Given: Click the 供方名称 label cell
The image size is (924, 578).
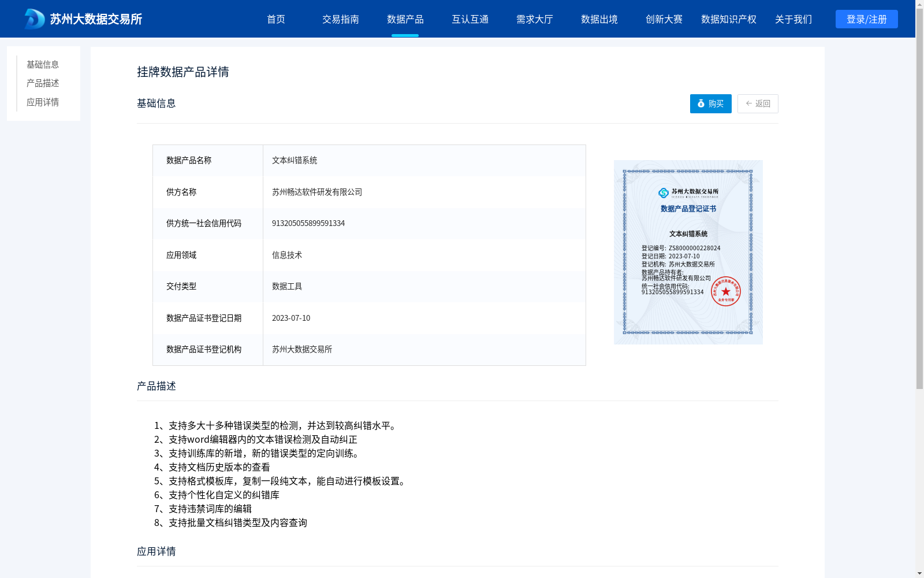Looking at the screenshot, I should pyautogui.click(x=208, y=192).
